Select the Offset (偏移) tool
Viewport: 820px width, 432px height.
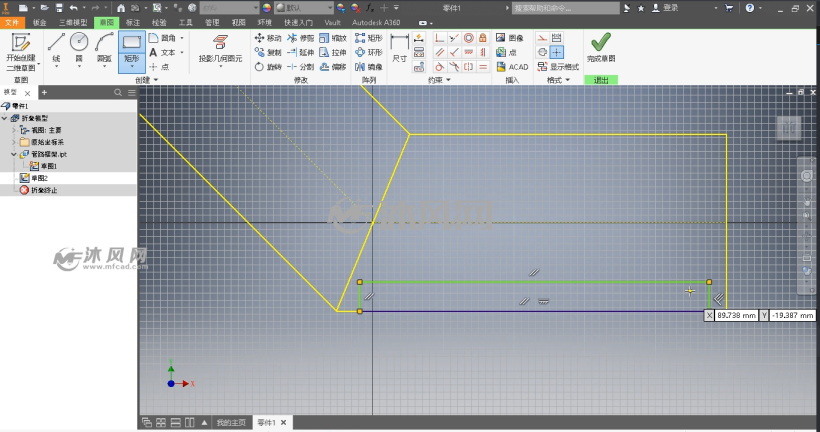(x=333, y=66)
